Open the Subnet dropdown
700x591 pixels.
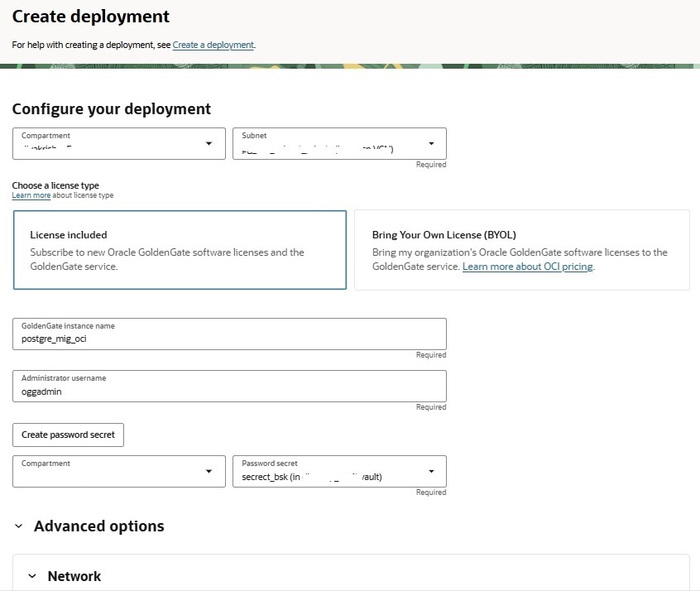pyautogui.click(x=339, y=143)
